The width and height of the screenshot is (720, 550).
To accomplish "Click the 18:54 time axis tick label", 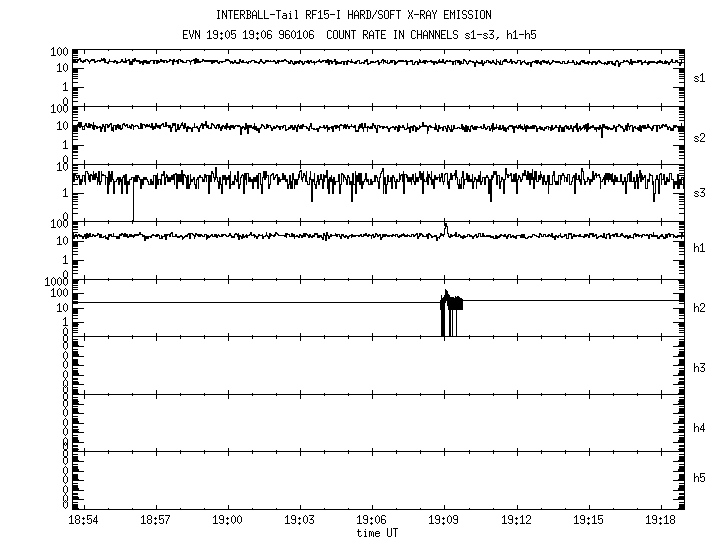I will pos(83,521).
